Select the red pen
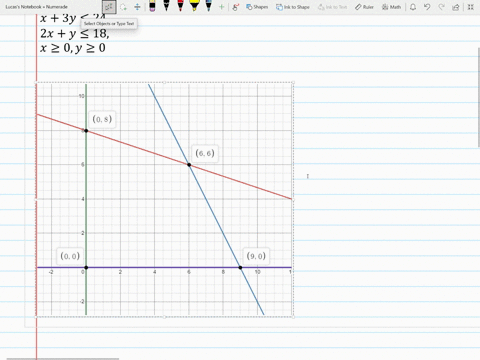Image resolution: width=480 pixels, height=360 pixels. coord(180,6)
